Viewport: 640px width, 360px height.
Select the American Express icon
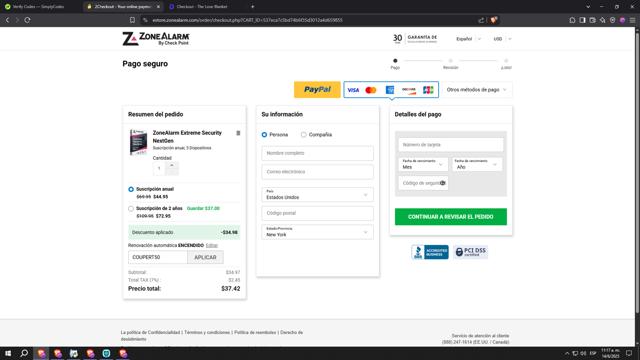(x=390, y=90)
